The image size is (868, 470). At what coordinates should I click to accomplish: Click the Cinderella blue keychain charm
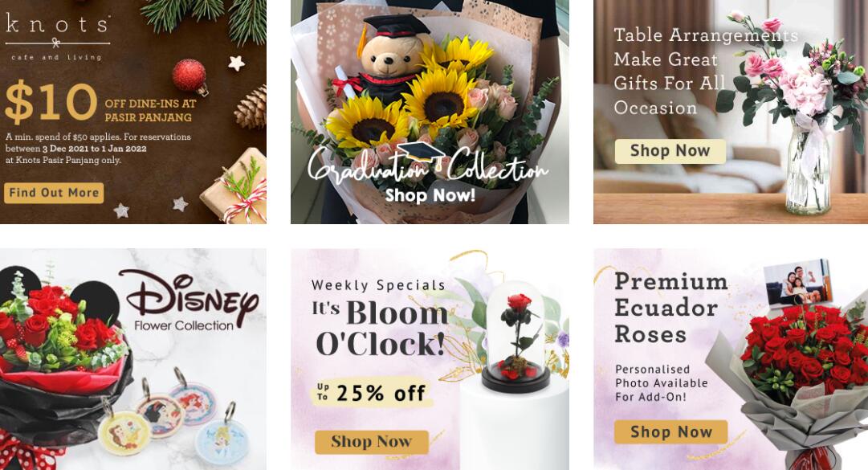click(223, 440)
